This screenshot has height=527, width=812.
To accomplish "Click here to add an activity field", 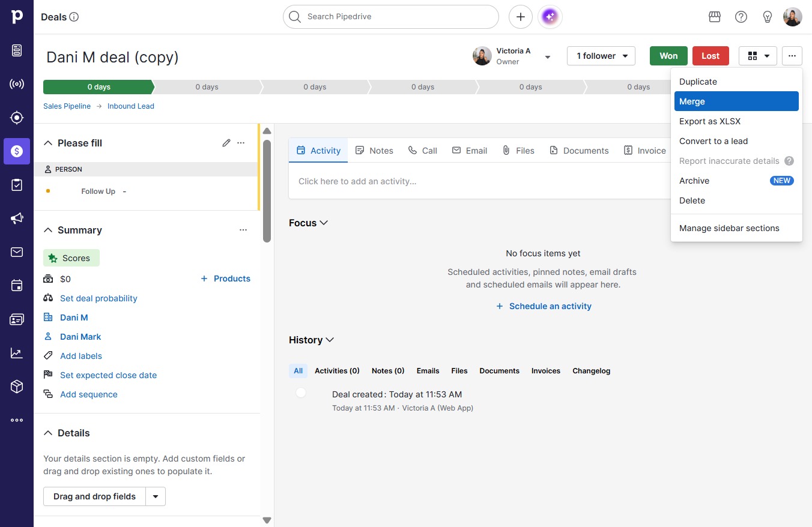I will click(479, 181).
